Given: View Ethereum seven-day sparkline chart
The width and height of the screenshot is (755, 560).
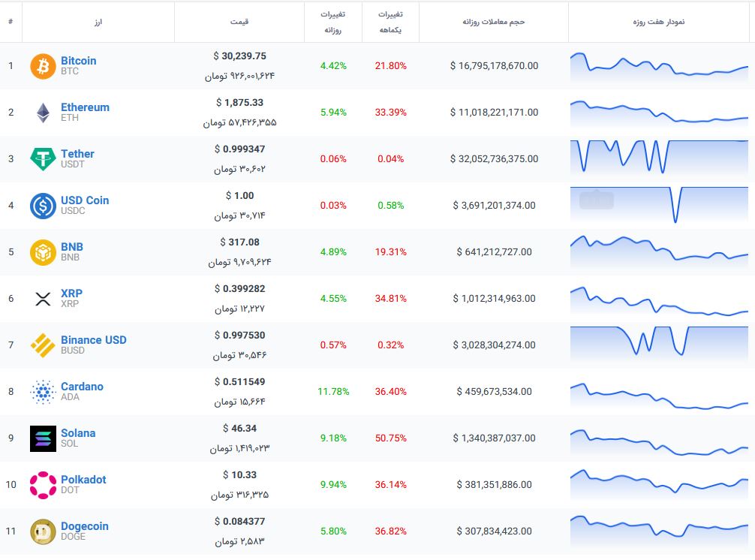Looking at the screenshot, I should [659, 113].
